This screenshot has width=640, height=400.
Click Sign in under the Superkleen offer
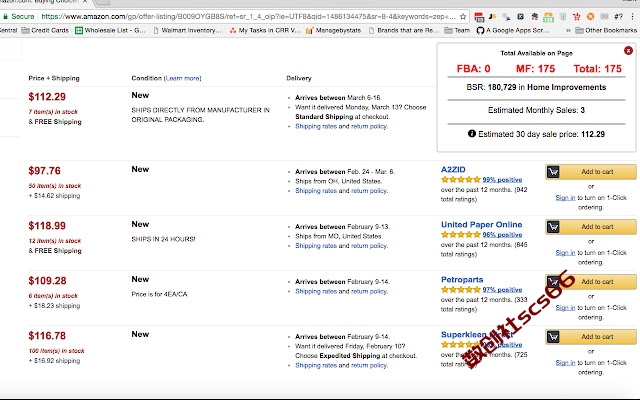[565, 363]
